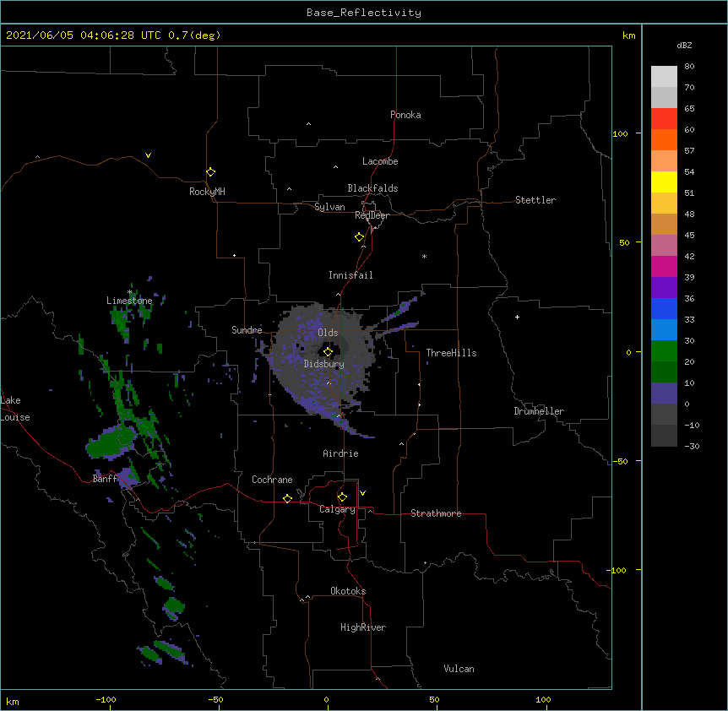This screenshot has height=711, width=728.
Task: Click the Drumheller label
Action: pyautogui.click(x=539, y=411)
